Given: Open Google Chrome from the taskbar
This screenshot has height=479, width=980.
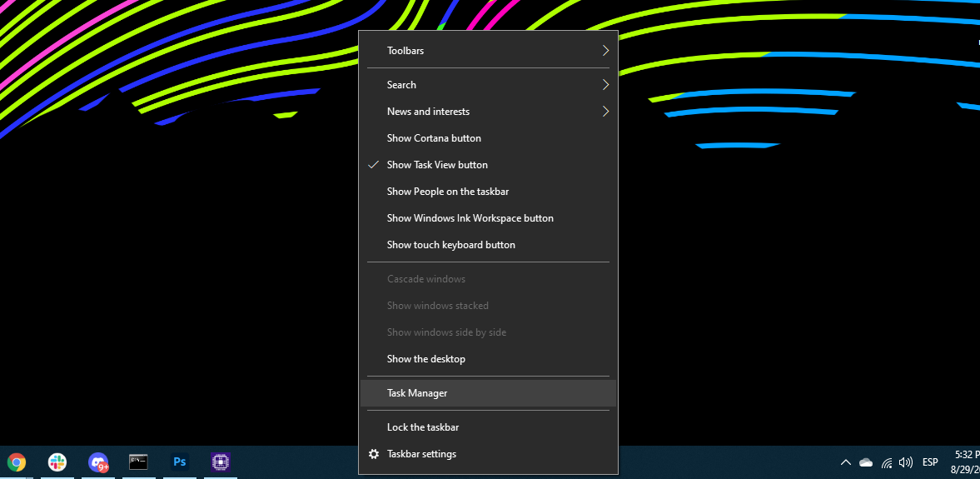Looking at the screenshot, I should [x=17, y=462].
